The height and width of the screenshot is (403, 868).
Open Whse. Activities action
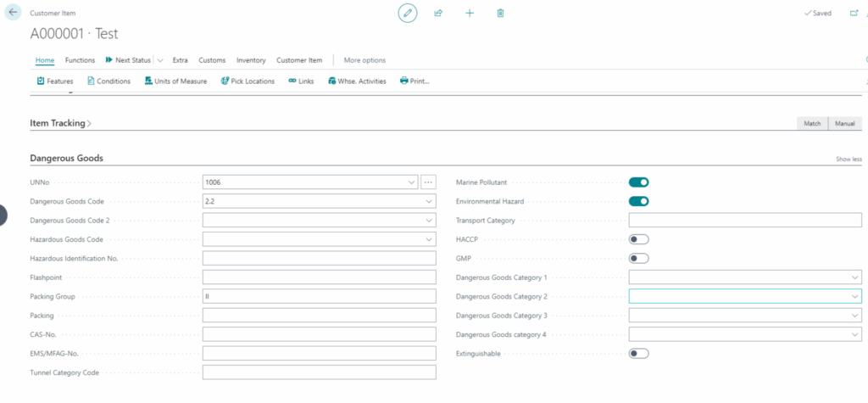click(x=357, y=81)
